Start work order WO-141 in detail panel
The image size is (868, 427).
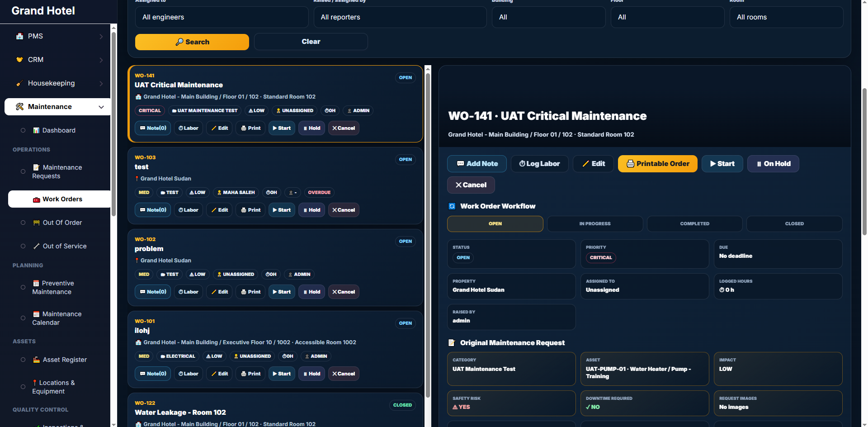(x=722, y=164)
